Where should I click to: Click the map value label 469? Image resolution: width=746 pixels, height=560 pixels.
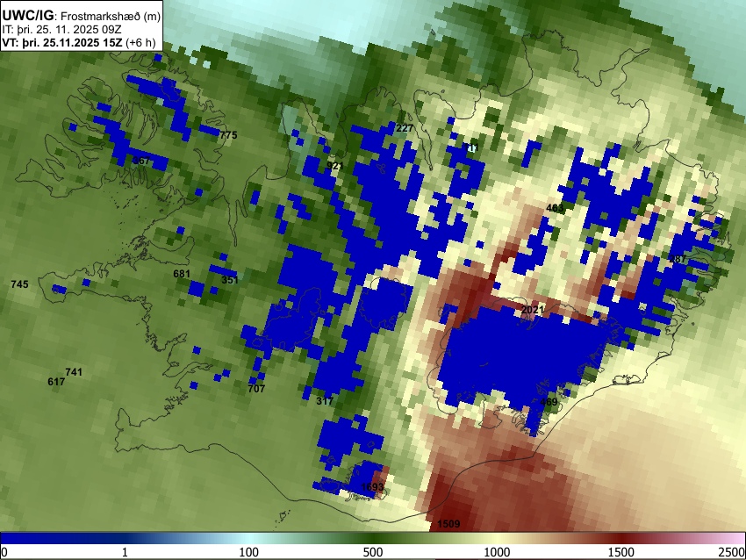(549, 402)
